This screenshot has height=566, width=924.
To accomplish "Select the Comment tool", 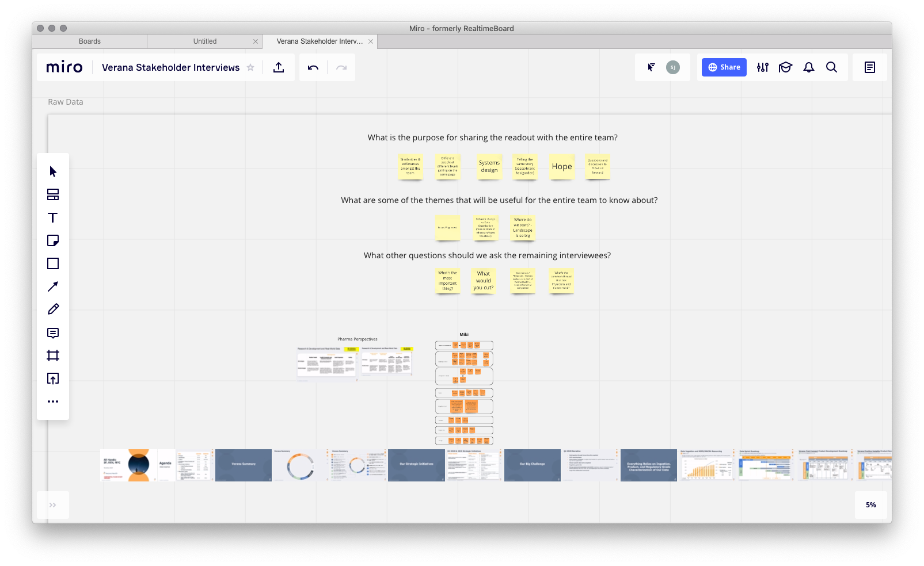I will (53, 332).
